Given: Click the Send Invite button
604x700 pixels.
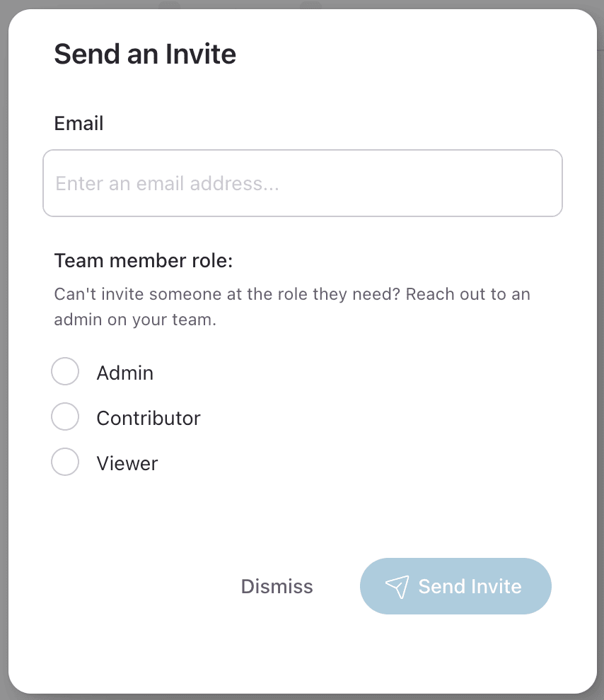Looking at the screenshot, I should pos(455,586).
